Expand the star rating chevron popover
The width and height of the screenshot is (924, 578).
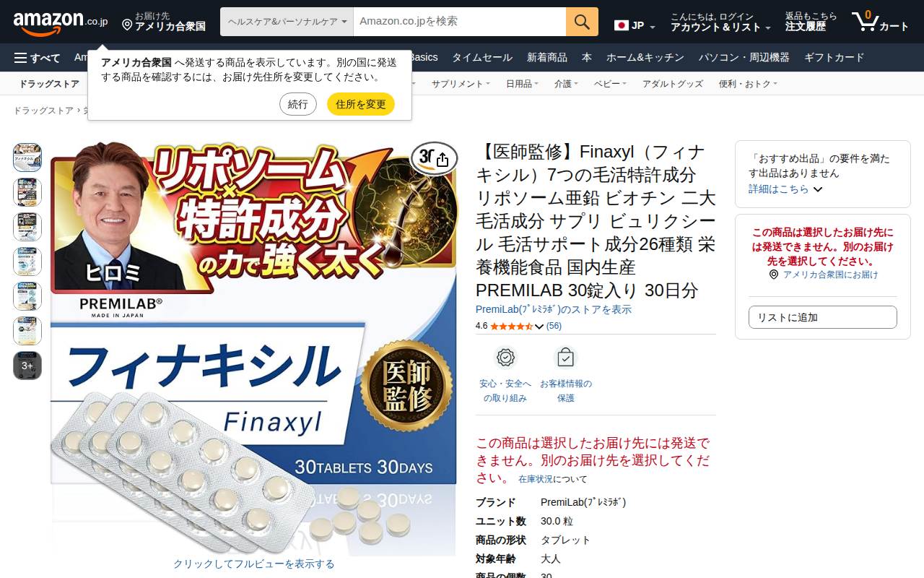point(539,327)
